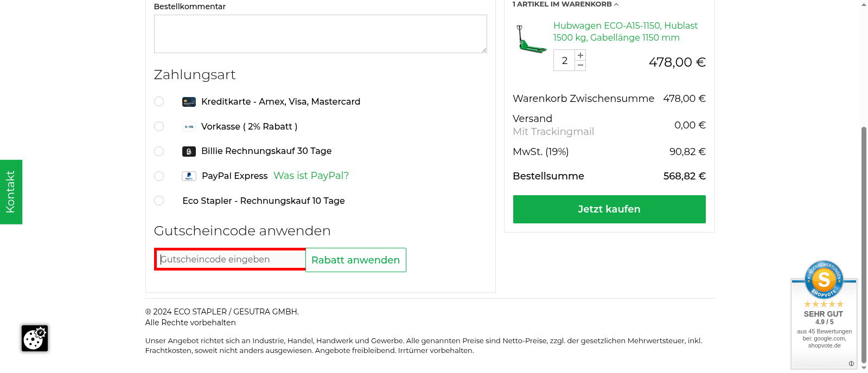Click the Hubwagen product thumbnail
Screen dimensions: 868x373
(531, 40)
